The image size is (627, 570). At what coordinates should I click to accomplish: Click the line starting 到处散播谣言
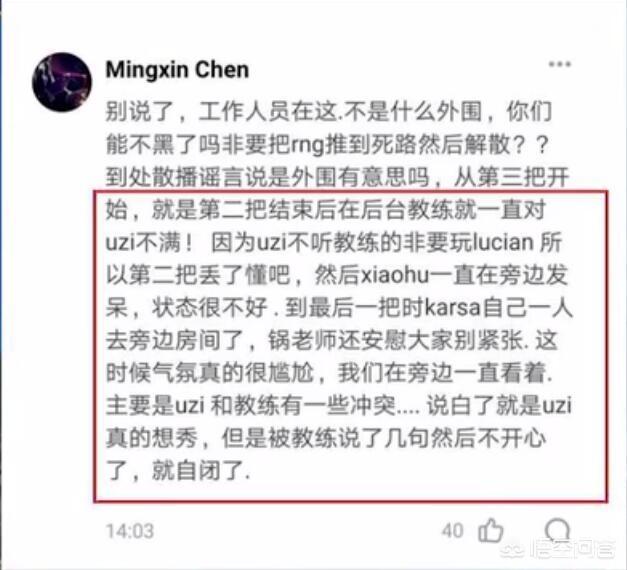pyautogui.click(x=337, y=177)
